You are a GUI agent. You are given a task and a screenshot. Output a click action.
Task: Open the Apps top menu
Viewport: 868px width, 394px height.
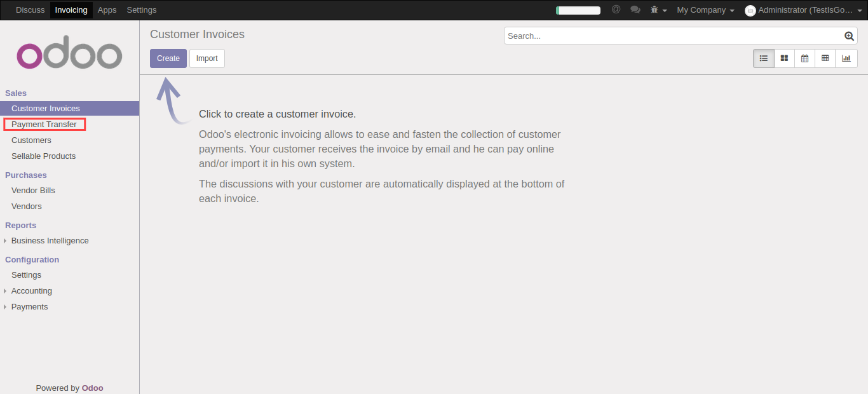point(107,10)
